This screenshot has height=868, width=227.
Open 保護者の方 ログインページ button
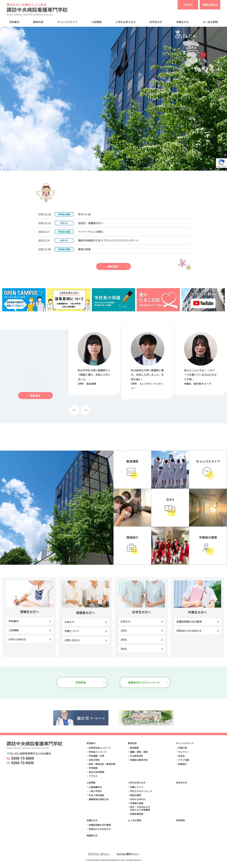(x=145, y=682)
